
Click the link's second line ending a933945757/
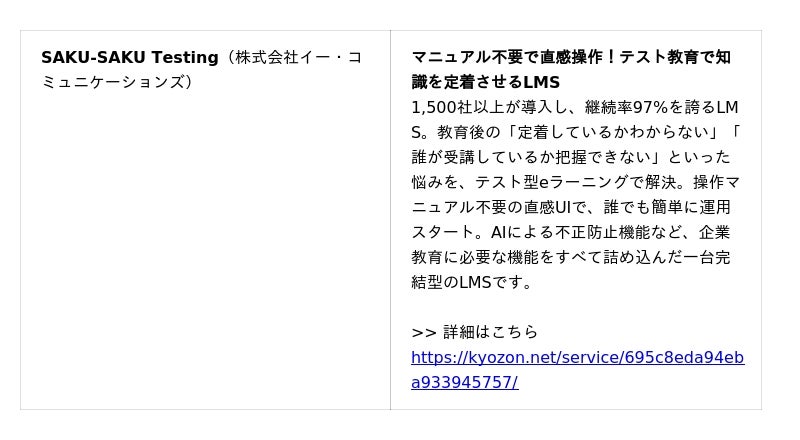point(464,382)
